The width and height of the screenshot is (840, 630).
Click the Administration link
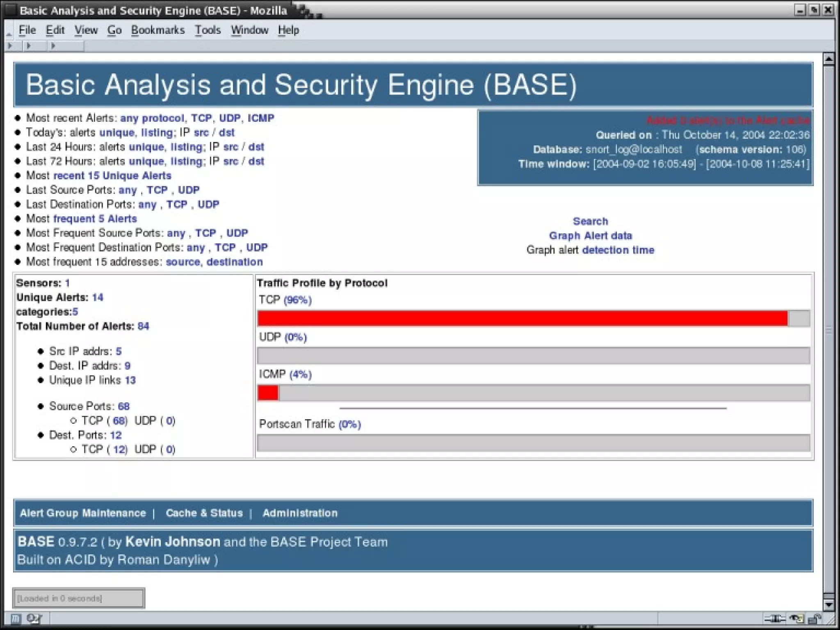tap(300, 513)
